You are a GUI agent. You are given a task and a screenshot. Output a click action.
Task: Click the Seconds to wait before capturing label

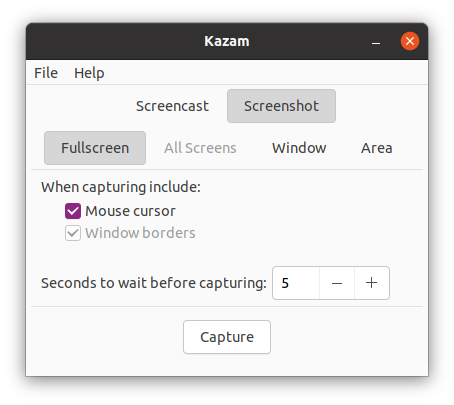tap(154, 283)
